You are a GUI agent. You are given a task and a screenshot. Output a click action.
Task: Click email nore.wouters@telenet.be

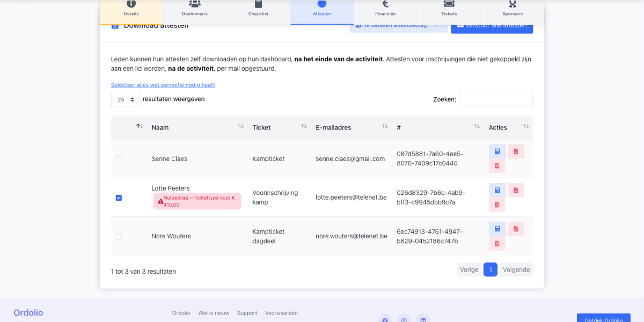click(x=352, y=236)
